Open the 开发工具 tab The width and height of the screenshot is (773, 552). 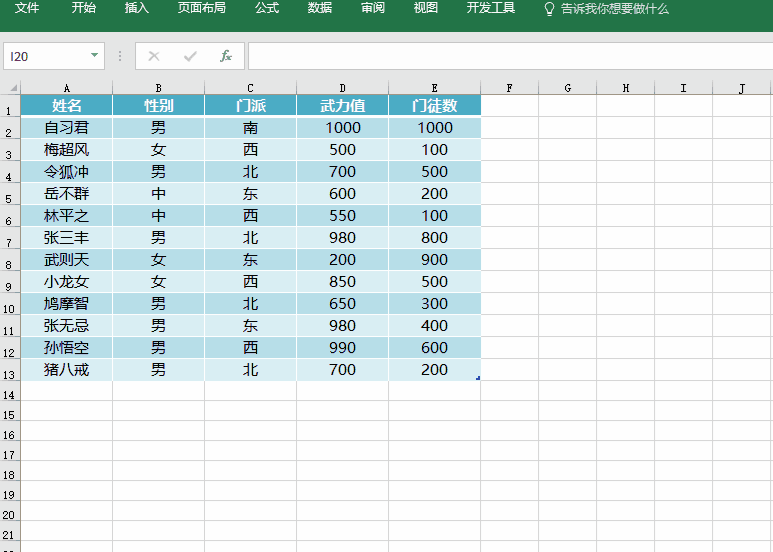491,8
